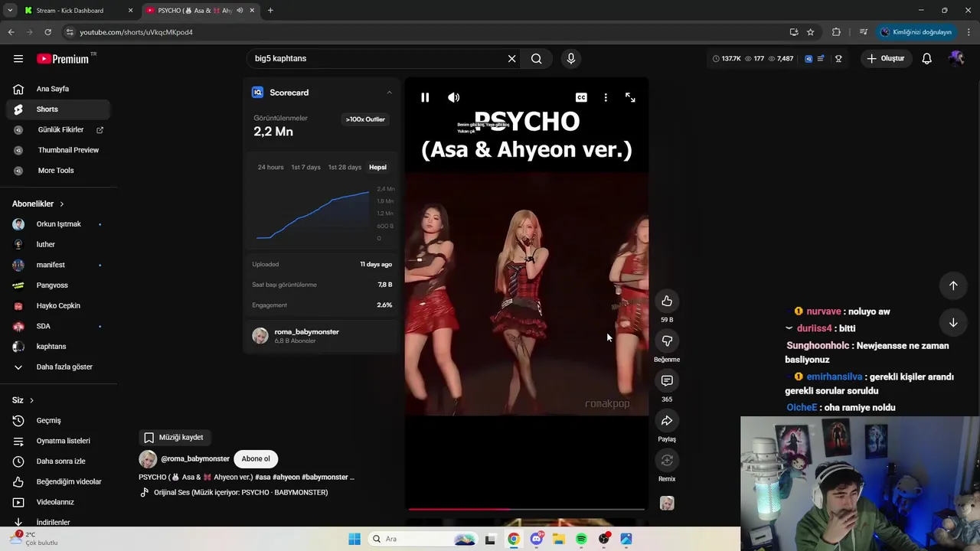Share the Short via Paylaş

(x=667, y=420)
